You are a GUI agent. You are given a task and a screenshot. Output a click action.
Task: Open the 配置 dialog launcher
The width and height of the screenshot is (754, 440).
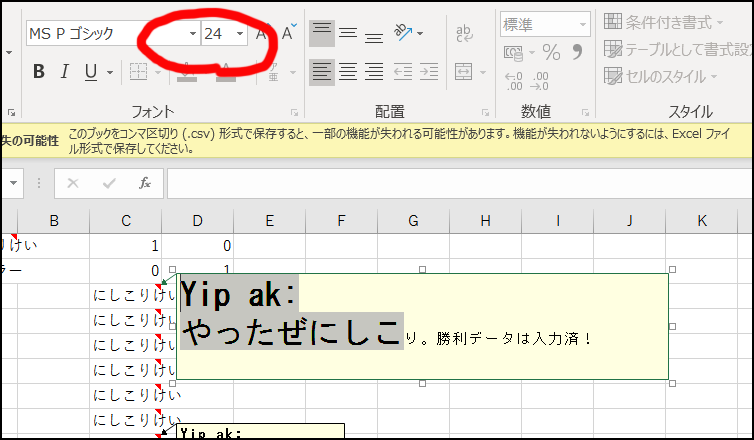(x=485, y=113)
